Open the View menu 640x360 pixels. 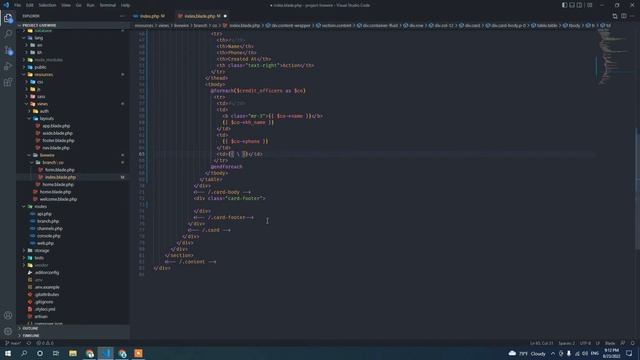coord(66,5)
